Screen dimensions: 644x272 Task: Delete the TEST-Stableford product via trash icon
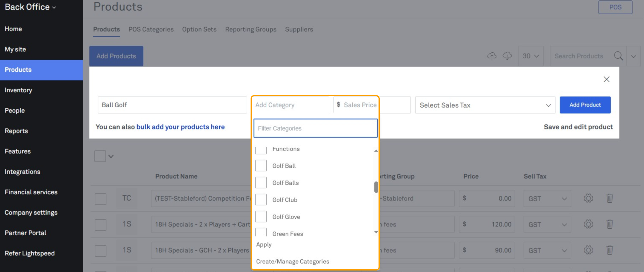(x=609, y=198)
